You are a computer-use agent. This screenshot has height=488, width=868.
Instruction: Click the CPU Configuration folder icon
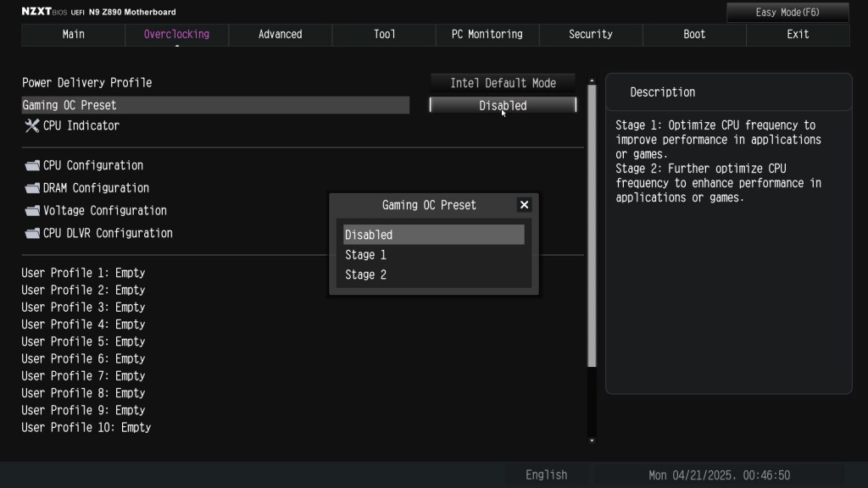coord(32,165)
